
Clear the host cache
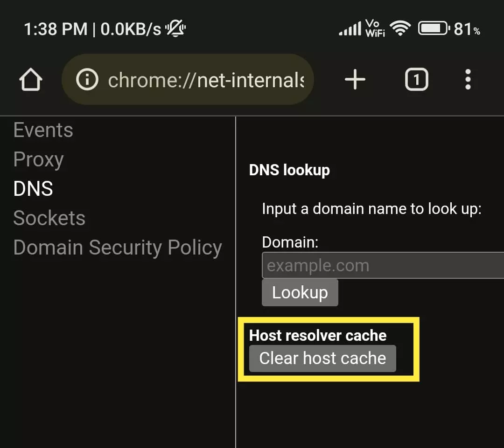click(322, 358)
